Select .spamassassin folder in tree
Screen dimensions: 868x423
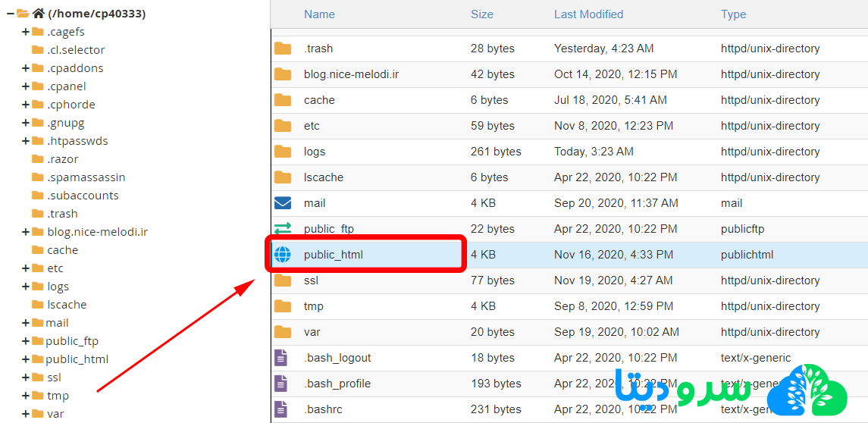[x=86, y=177]
